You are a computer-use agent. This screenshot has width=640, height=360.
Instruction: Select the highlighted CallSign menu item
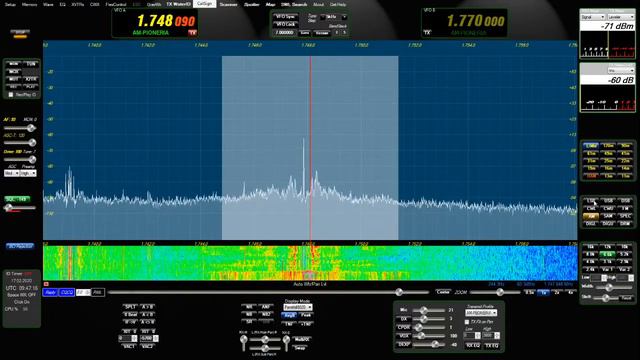click(204, 4)
